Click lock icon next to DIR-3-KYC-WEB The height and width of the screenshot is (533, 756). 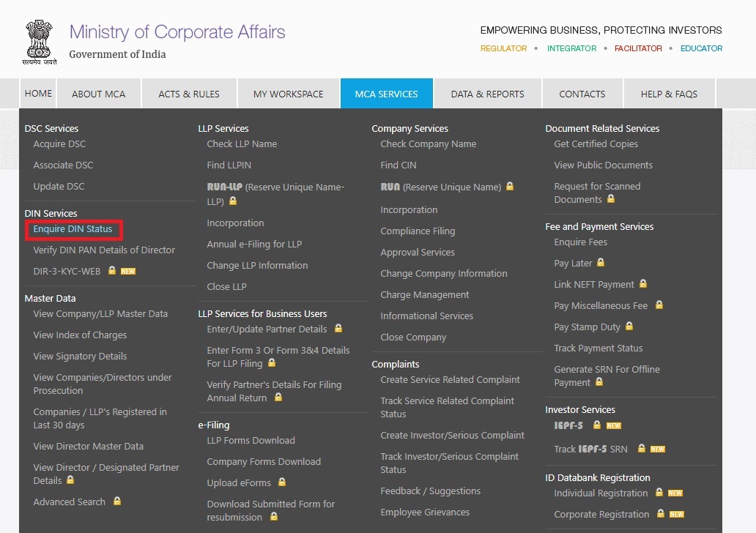point(112,270)
